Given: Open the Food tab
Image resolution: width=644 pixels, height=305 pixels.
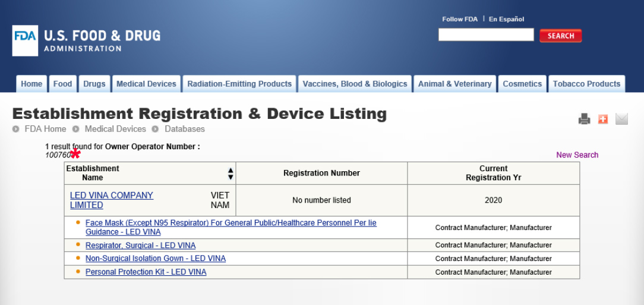Looking at the screenshot, I should tap(62, 84).
